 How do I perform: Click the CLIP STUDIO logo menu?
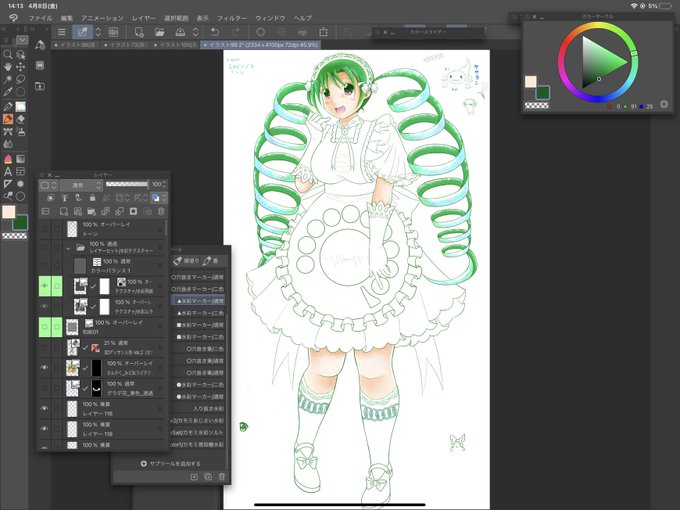tap(13, 18)
